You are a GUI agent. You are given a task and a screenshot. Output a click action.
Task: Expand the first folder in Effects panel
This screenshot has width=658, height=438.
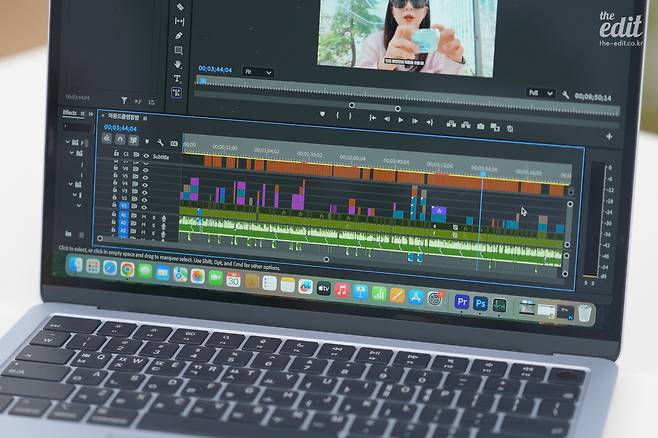coord(69,142)
